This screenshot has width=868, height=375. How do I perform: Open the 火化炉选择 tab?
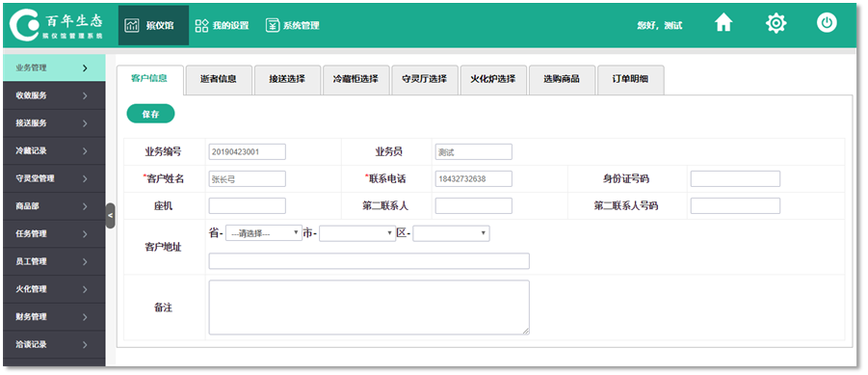[493, 80]
